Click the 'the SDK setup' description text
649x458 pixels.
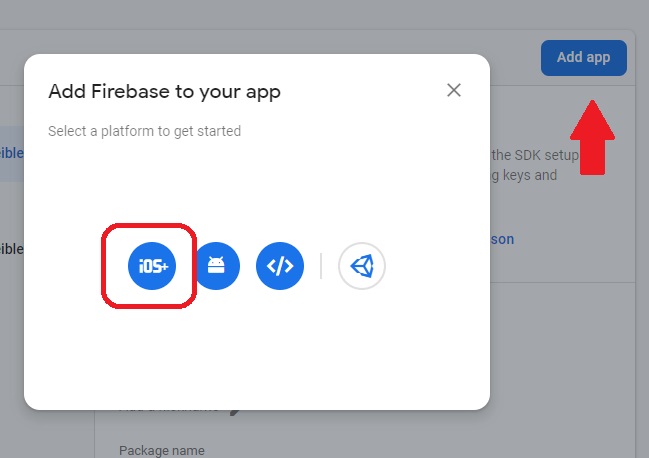[x=534, y=155]
